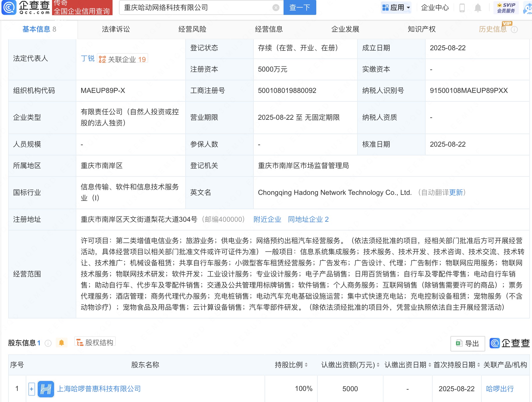Click the Shanghai Hello company logo

point(46,389)
